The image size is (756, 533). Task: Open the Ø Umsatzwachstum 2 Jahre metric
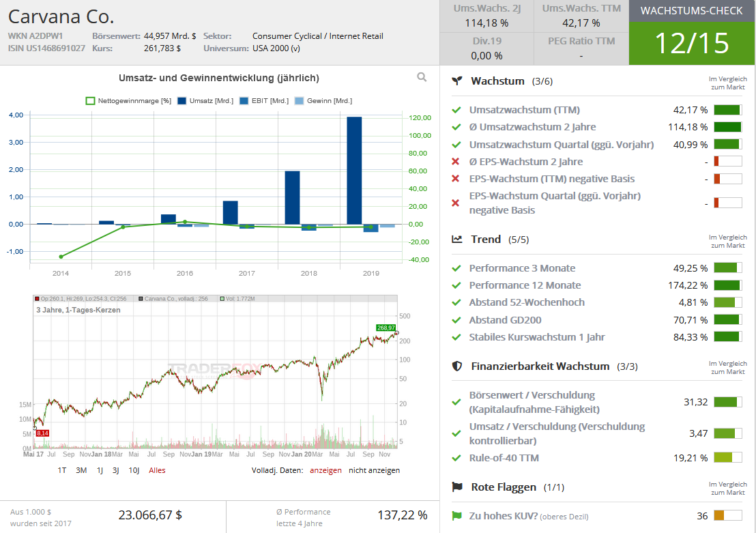coord(532,128)
